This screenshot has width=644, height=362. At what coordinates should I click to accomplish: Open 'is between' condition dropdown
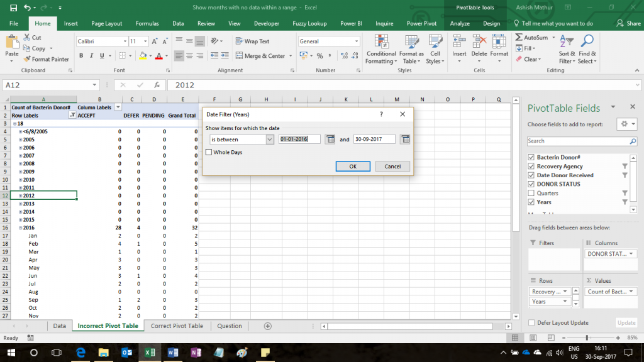[x=269, y=140]
